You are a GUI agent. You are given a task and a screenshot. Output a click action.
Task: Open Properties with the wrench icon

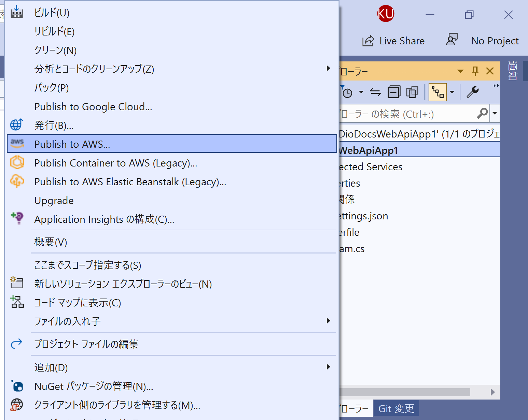pyautogui.click(x=473, y=92)
